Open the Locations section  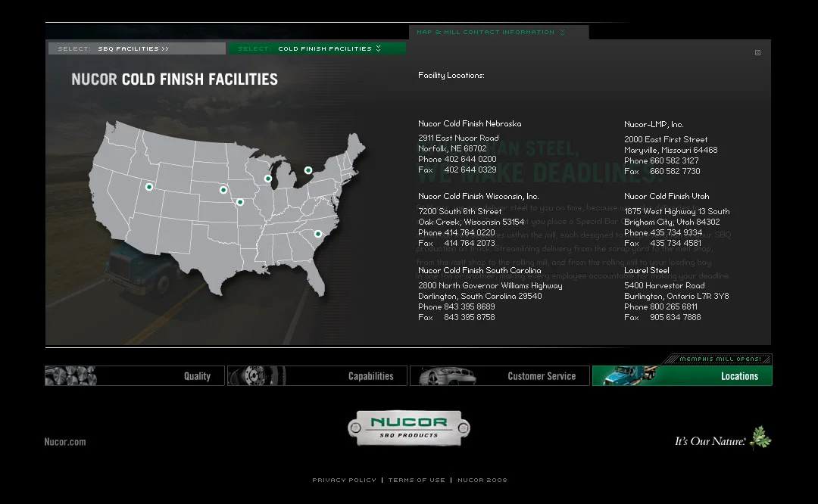(x=682, y=376)
